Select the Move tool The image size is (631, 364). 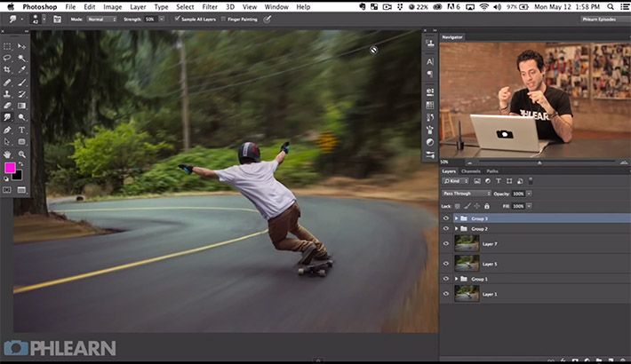21,47
